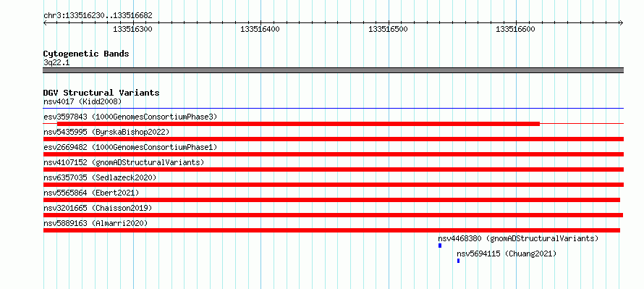Image resolution: width=644 pixels, height=289 pixels.
Task: Open variant nsv5565864 (Ebert2021) label
Action: (91, 193)
